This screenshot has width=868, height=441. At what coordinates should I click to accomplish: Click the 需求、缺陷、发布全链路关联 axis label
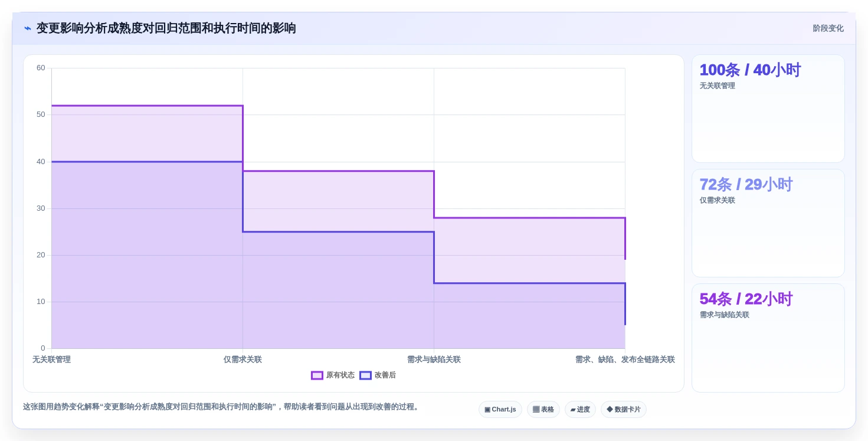click(x=625, y=360)
